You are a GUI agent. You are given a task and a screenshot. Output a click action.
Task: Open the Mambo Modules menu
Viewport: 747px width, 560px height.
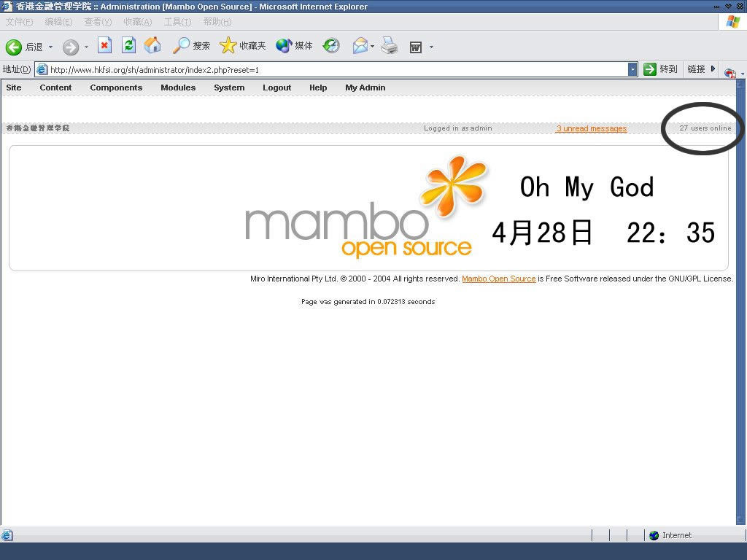(x=178, y=87)
